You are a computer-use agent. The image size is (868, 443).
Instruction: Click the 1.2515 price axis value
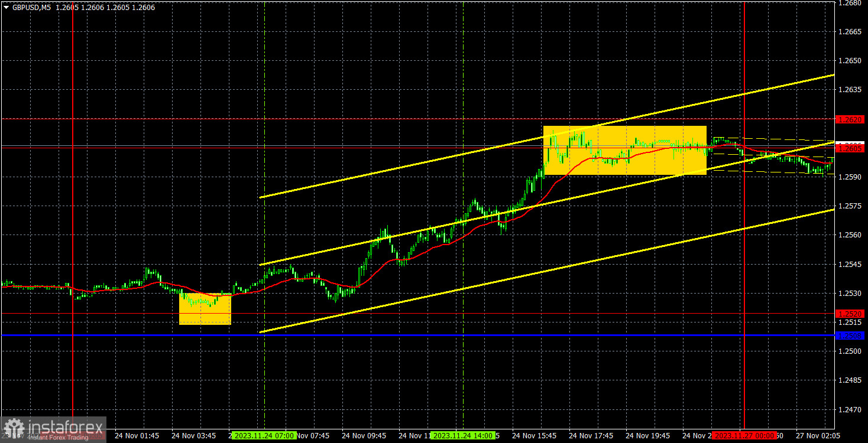point(851,323)
